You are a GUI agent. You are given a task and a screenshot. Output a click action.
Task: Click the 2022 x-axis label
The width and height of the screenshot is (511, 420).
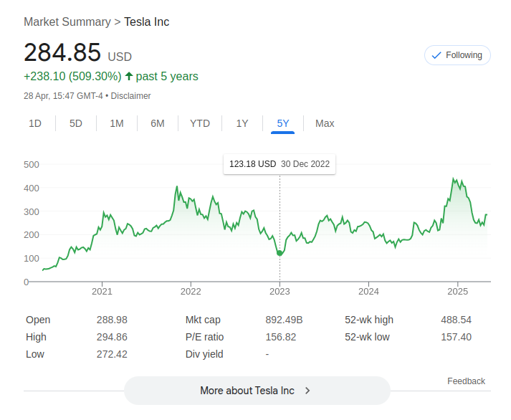coord(191,291)
